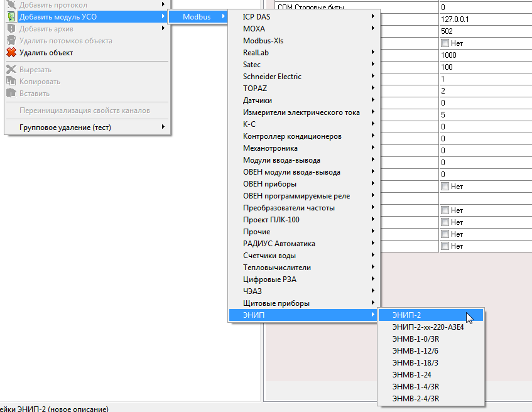The image size is (532, 412).
Task: Open Модули ввода-вывода submenu
Action: pos(305,160)
